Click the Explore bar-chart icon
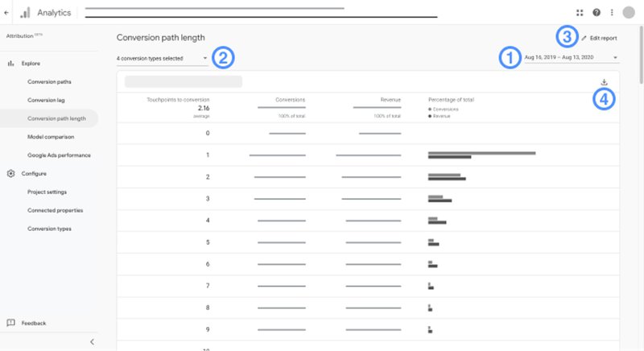The image size is (644, 351). tap(11, 64)
